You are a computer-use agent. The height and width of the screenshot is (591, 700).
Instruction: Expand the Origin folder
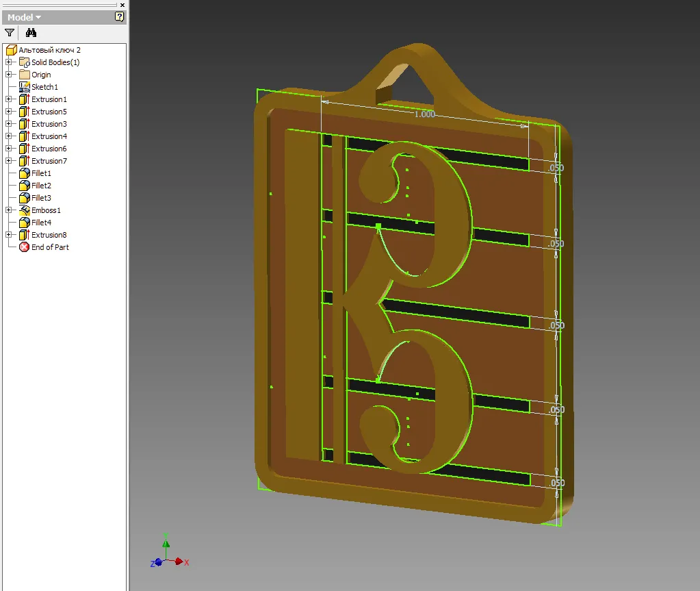[8, 75]
